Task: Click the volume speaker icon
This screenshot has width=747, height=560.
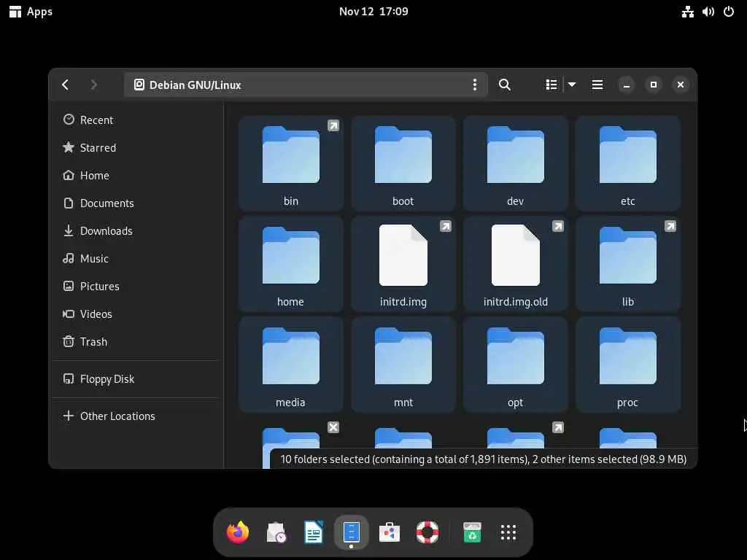Action: coord(708,12)
